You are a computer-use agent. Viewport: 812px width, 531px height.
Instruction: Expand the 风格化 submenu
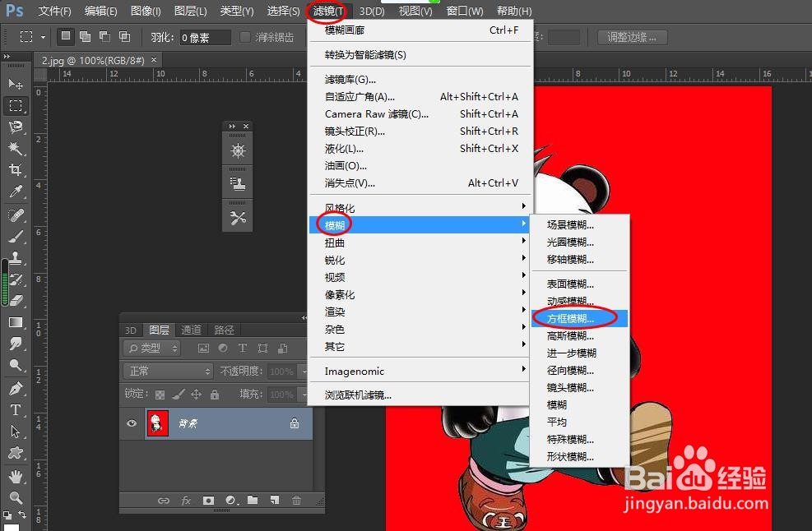click(x=420, y=207)
